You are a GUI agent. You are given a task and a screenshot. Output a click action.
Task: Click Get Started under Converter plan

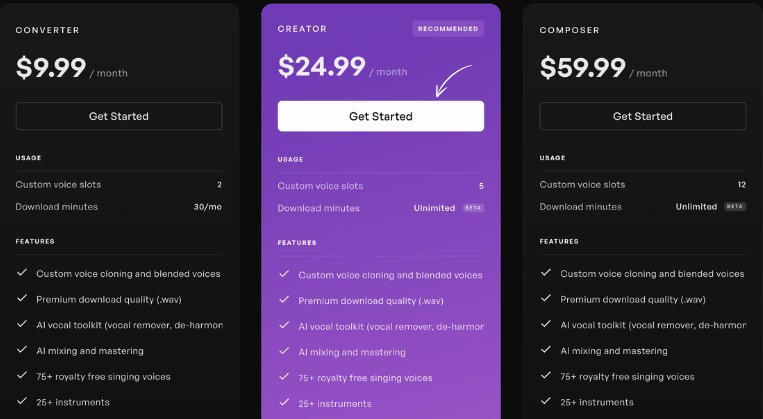(119, 116)
